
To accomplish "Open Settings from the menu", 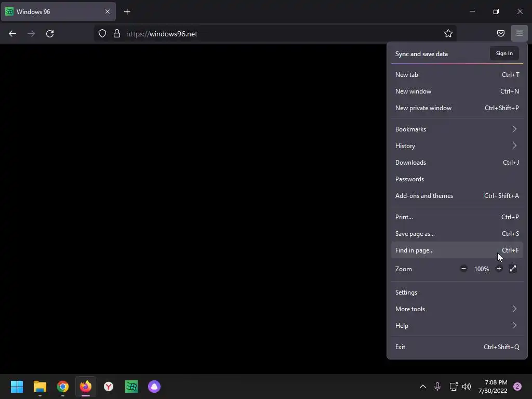I will click(x=457, y=292).
